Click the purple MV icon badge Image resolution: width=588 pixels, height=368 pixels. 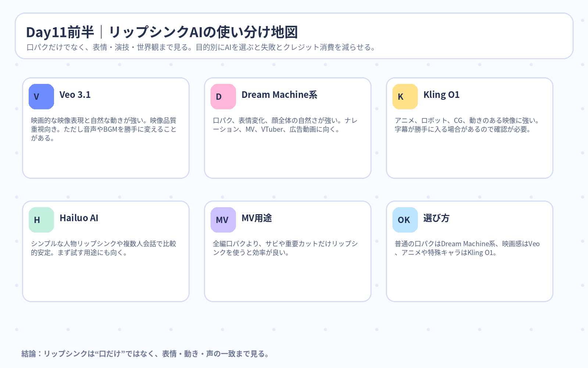[223, 220]
